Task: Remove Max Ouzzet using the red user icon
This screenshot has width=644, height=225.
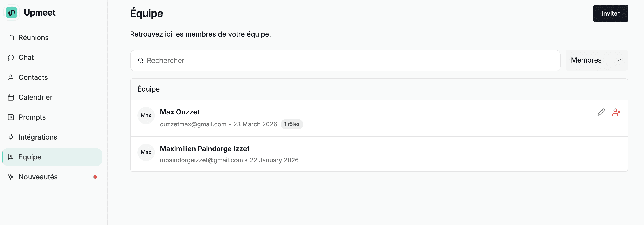Action: (616, 112)
